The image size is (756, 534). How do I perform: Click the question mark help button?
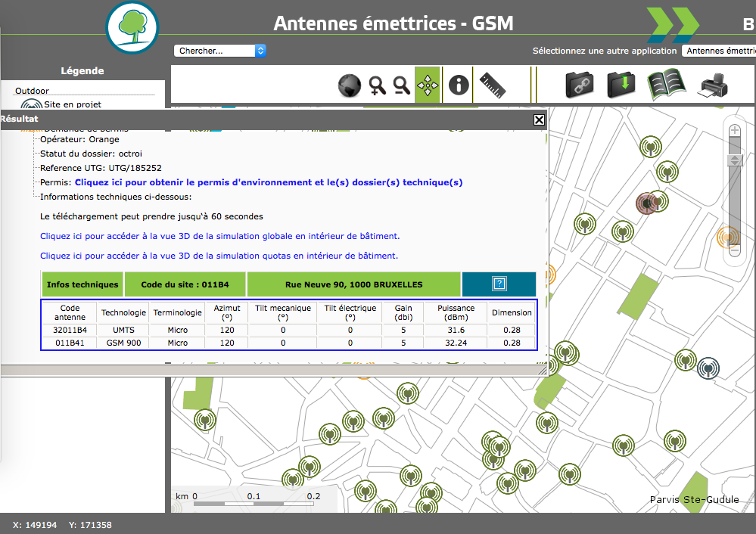[x=499, y=284]
